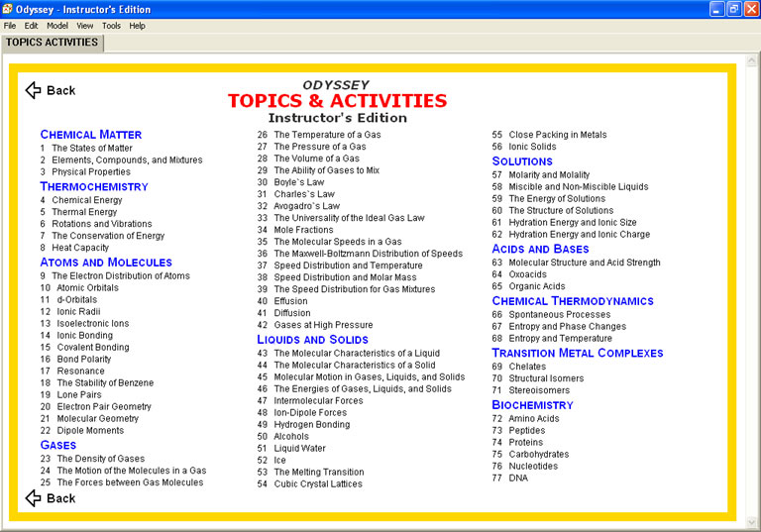
Task: Open The Conservation of Energy topic
Action: (102, 236)
